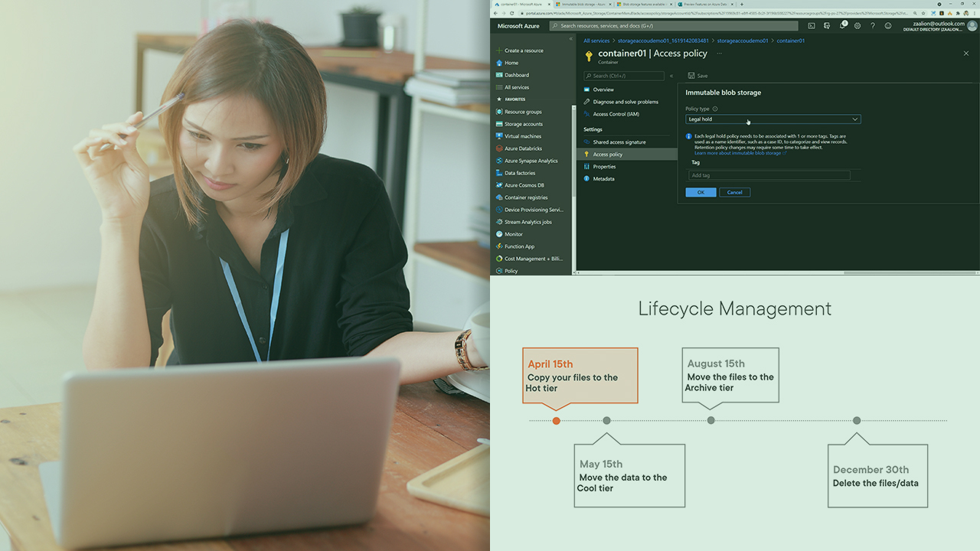Click the portal settings gear icon
980x551 pixels.
(857, 26)
